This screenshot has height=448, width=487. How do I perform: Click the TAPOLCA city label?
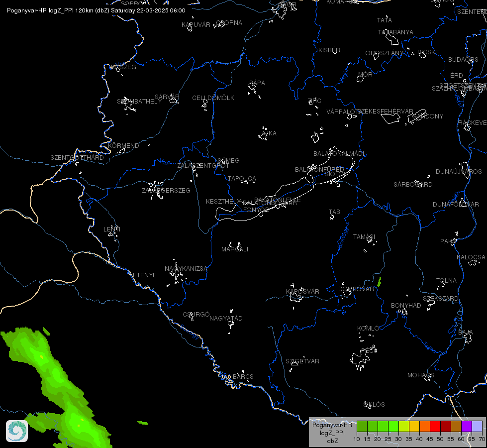point(242,179)
